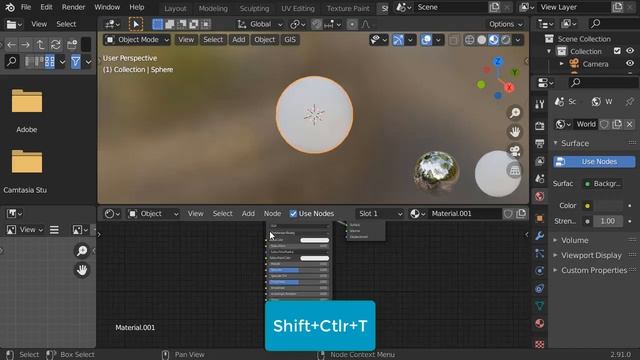Click the Use Nodes button in World
The image size is (640, 360).
(x=594, y=162)
